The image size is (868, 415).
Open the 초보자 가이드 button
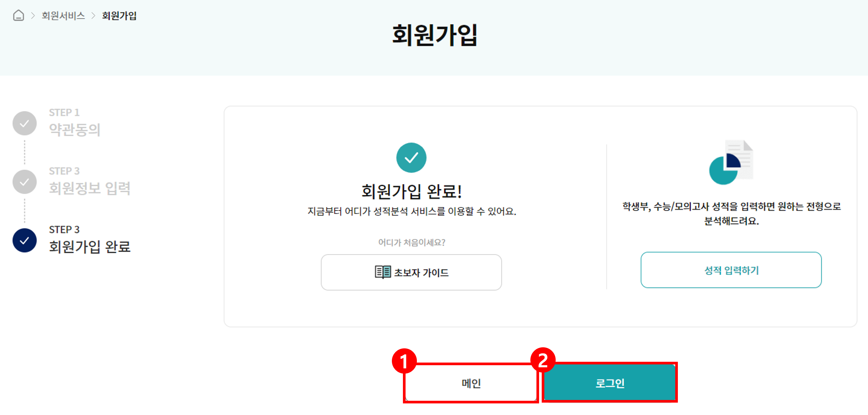pyautogui.click(x=411, y=272)
